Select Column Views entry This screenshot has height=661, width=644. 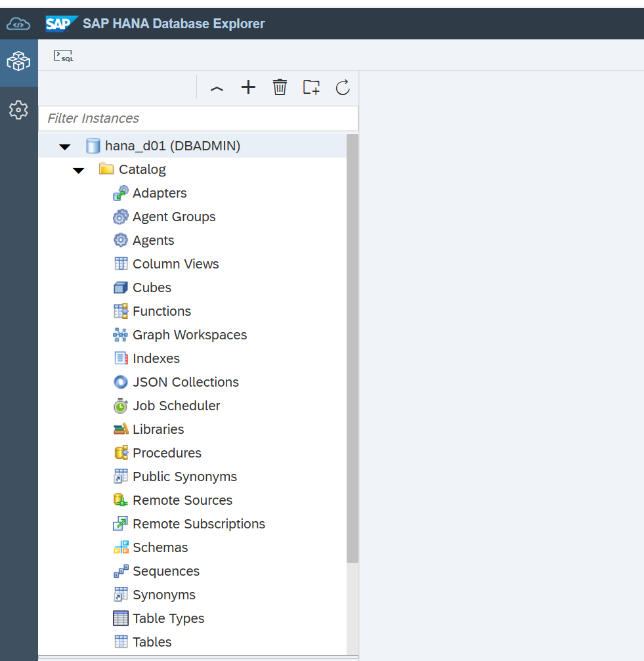coord(175,264)
